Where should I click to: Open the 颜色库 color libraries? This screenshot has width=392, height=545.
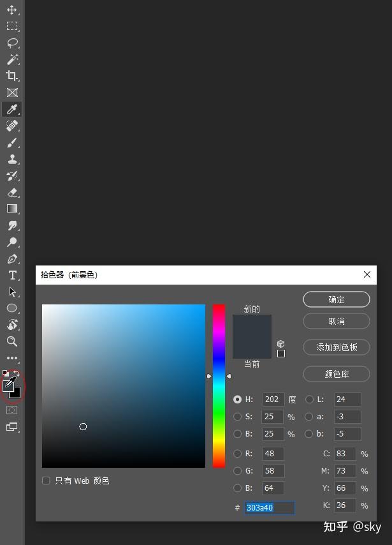(x=337, y=374)
